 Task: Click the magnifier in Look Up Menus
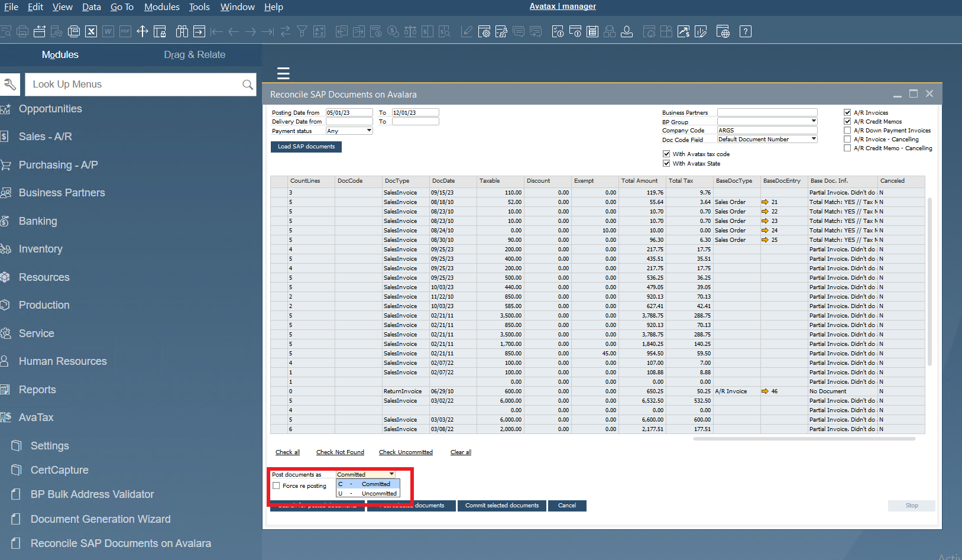click(x=248, y=85)
